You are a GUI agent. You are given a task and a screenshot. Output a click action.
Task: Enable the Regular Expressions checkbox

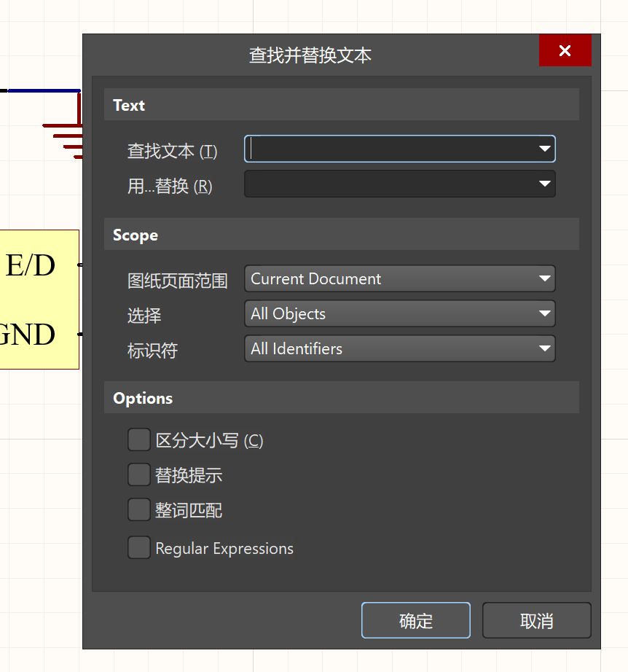(139, 548)
